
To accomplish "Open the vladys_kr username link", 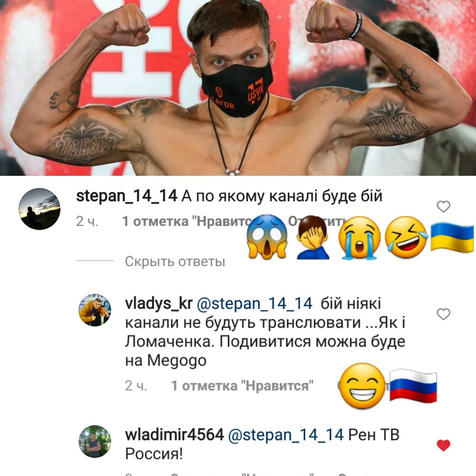I will click(x=158, y=304).
